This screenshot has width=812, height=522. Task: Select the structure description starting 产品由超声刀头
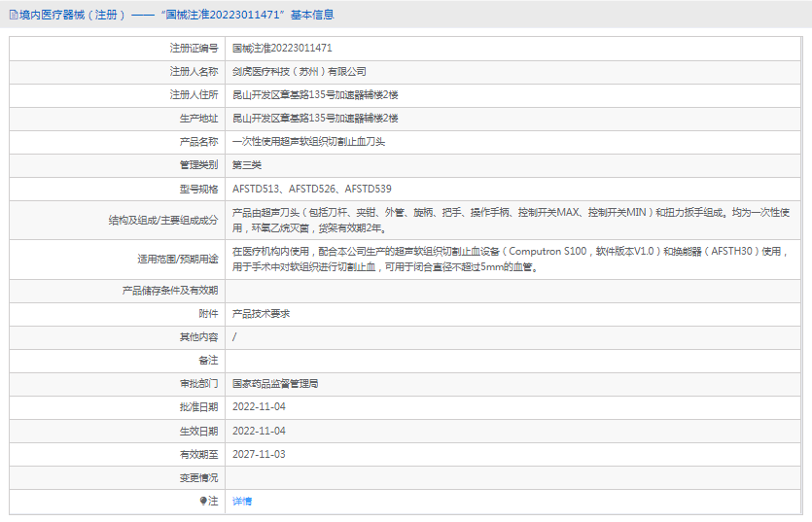pos(512,220)
